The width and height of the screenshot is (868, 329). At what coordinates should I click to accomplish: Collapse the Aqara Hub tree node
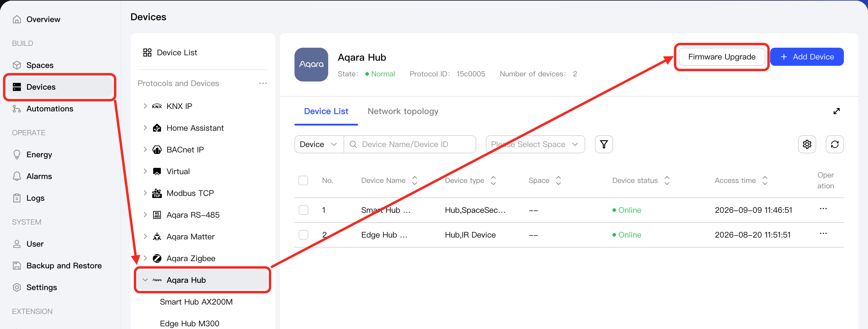pos(145,280)
